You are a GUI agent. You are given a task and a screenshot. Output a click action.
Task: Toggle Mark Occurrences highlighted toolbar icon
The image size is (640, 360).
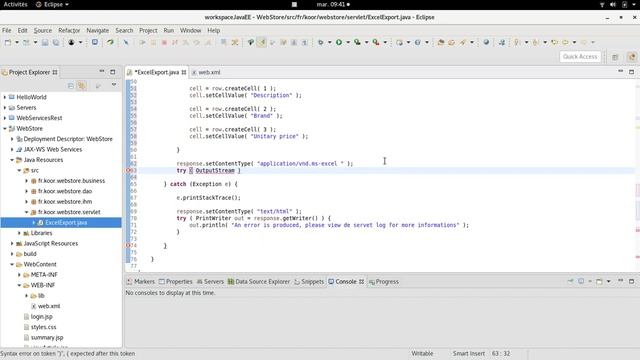(262, 42)
